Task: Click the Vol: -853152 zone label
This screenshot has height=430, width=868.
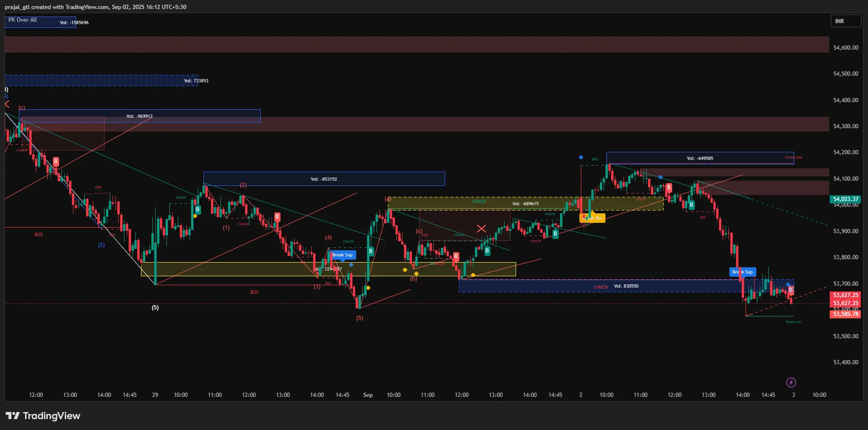Action: click(324, 179)
